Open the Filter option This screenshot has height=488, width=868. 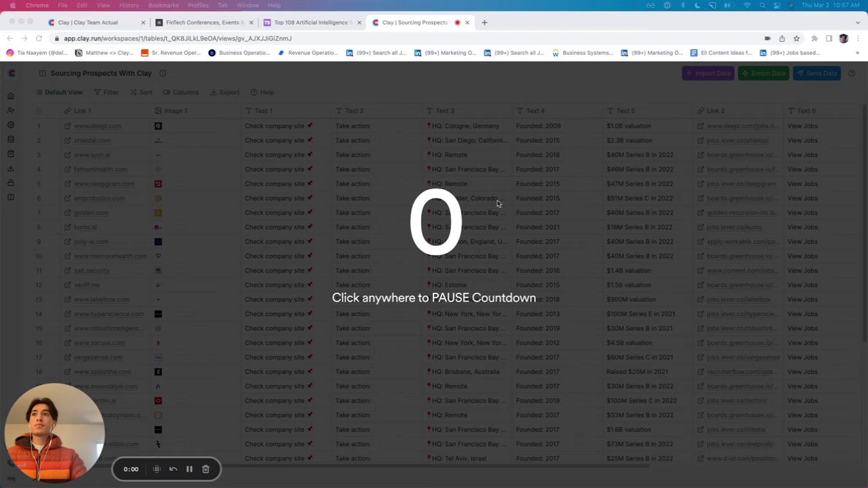(x=106, y=92)
